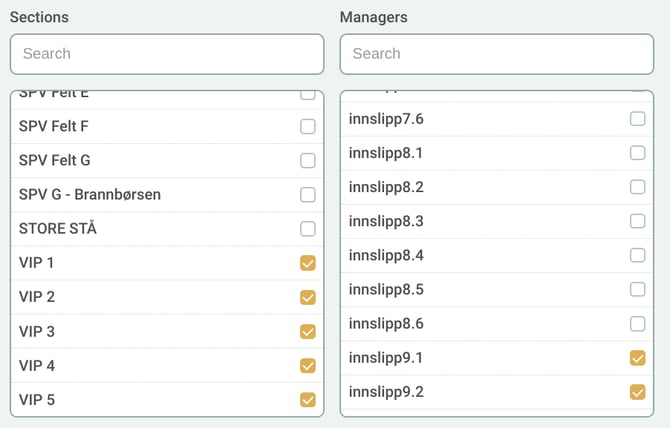The image size is (670, 428).
Task: Tick the innslipp8.2 checkbox
Action: click(x=637, y=187)
